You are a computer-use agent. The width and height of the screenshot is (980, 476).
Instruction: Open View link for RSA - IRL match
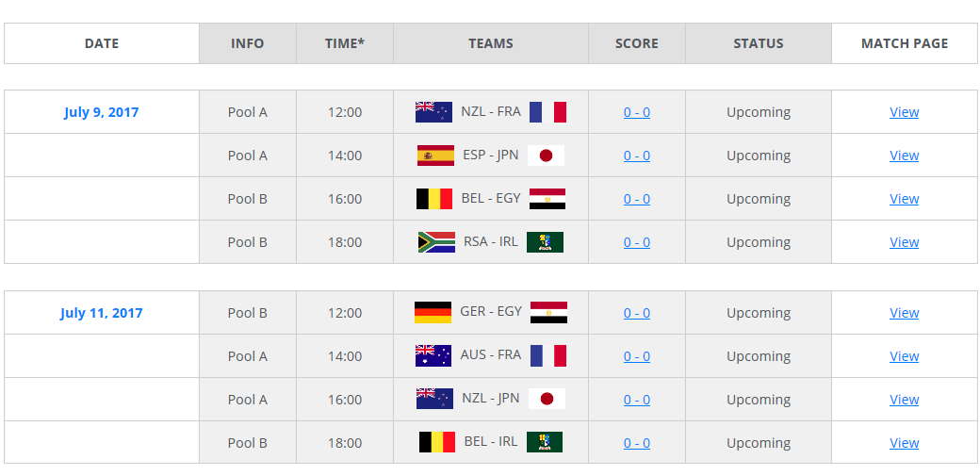(x=904, y=242)
